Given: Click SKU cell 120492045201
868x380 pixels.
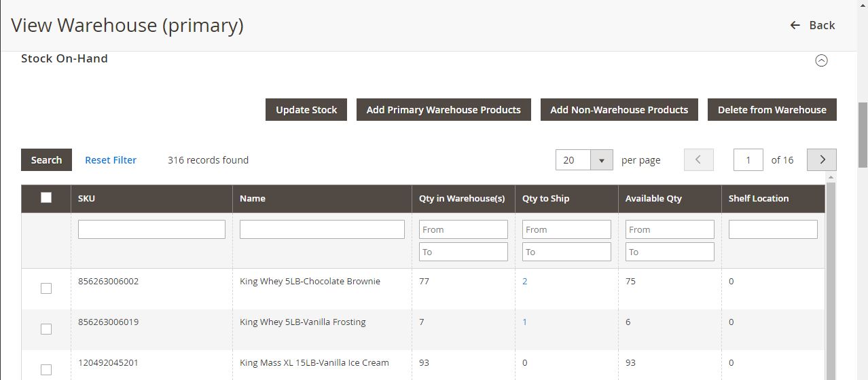Looking at the screenshot, I should click(x=108, y=363).
